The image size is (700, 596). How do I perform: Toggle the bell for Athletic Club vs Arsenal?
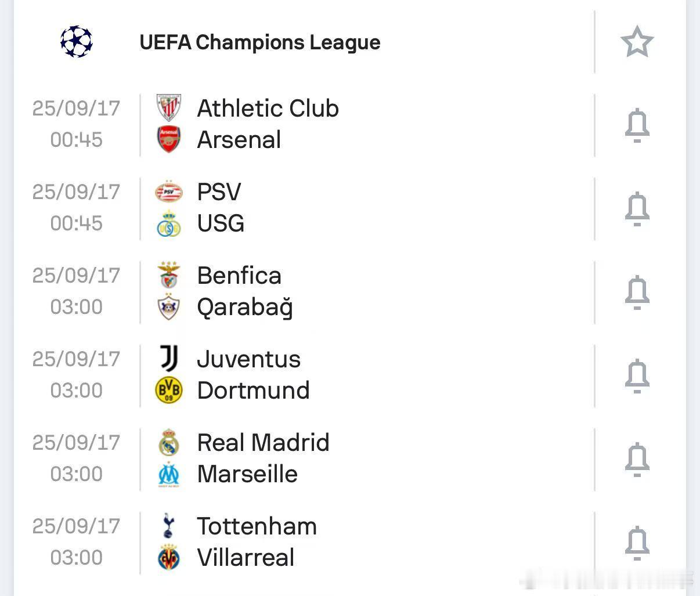pyautogui.click(x=637, y=125)
